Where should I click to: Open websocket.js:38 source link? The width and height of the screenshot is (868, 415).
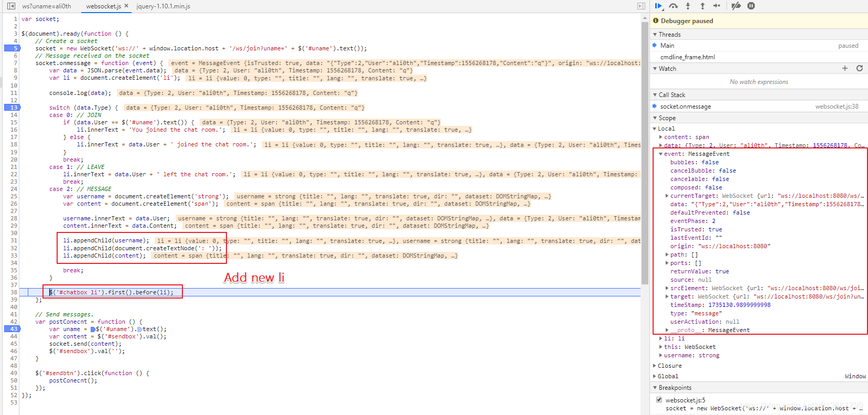[837, 107]
